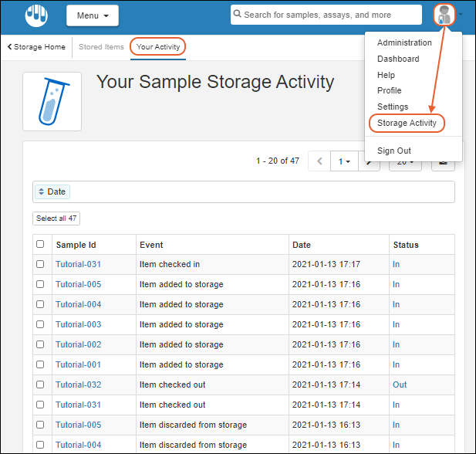Check the Tutorial-032 row checkbox
The height and width of the screenshot is (454, 476).
[40, 385]
